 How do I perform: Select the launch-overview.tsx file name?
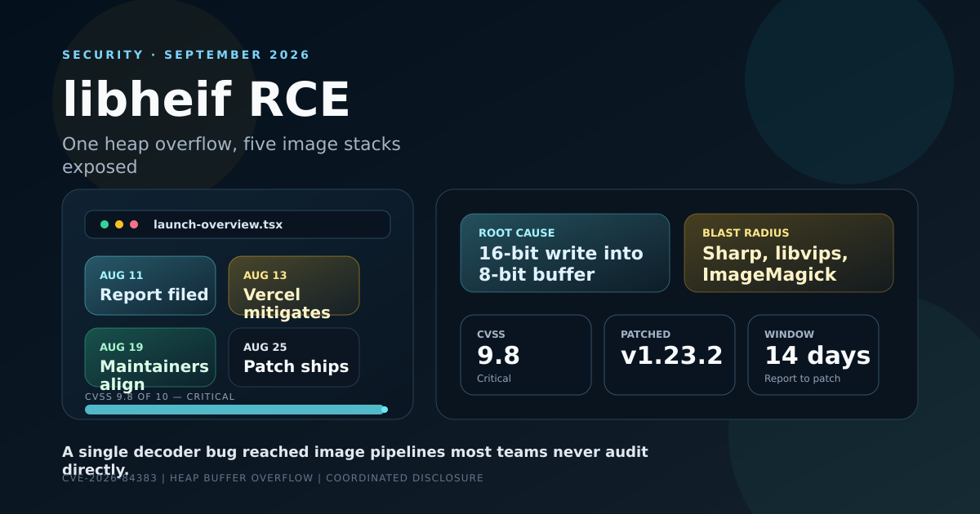pos(218,224)
